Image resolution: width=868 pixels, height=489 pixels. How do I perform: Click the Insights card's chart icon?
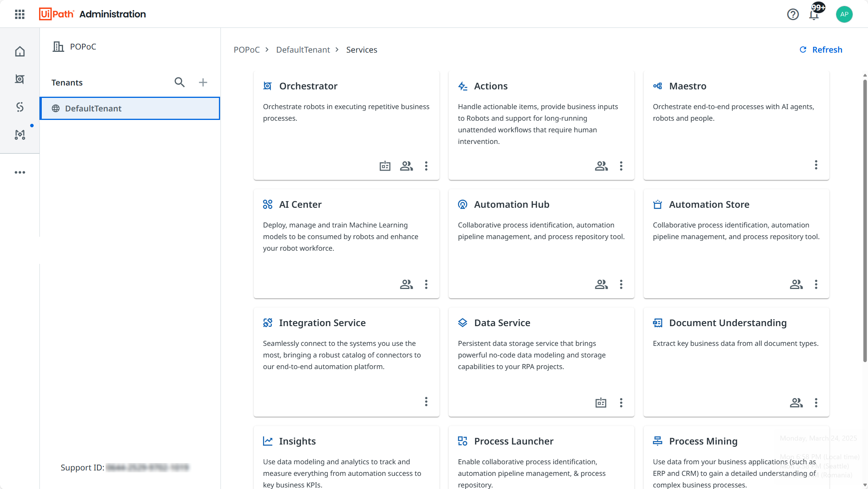tap(268, 441)
